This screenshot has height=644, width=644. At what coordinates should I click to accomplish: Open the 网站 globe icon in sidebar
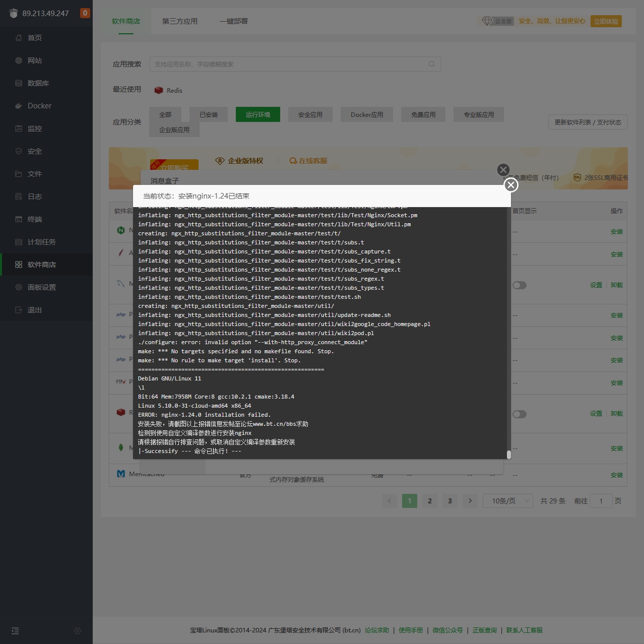[19, 60]
